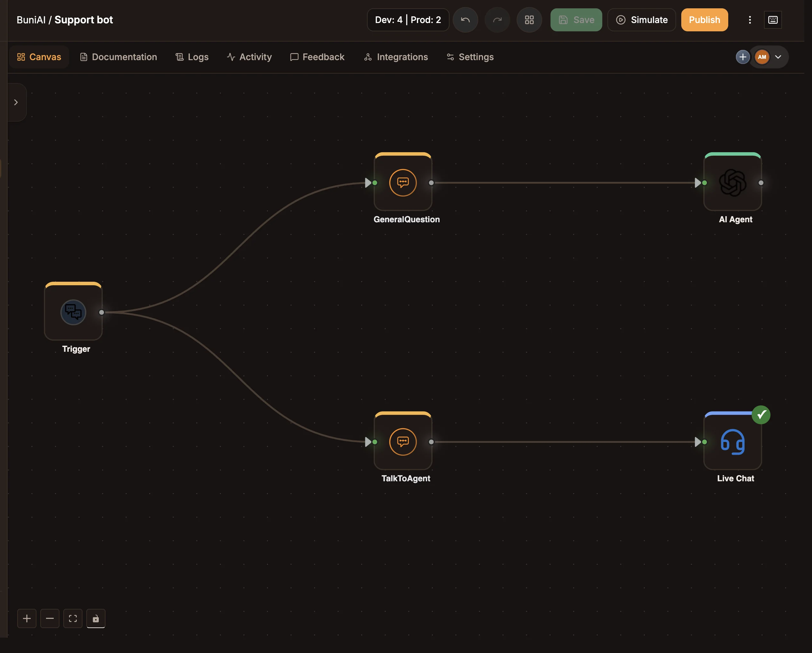
Task: Open the three-dot more options menu
Action: (749, 20)
